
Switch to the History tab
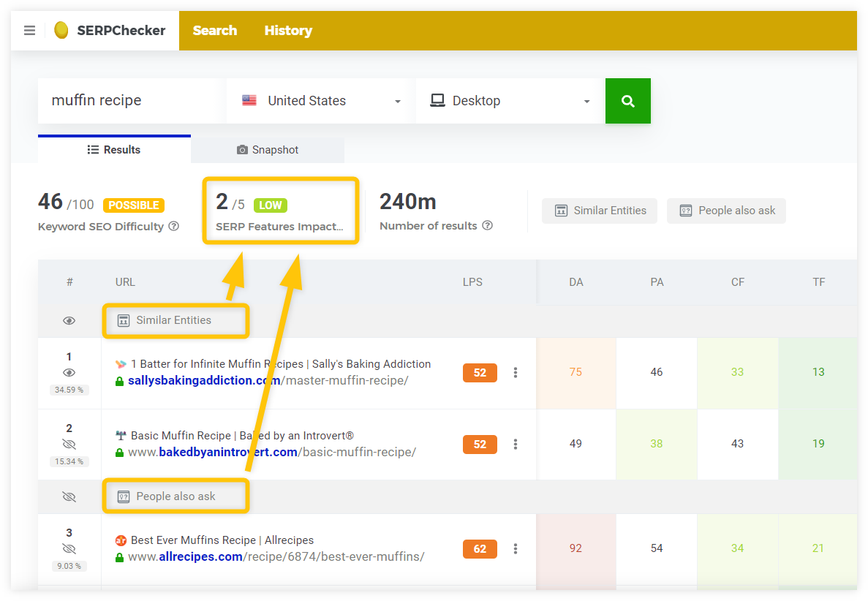288,31
